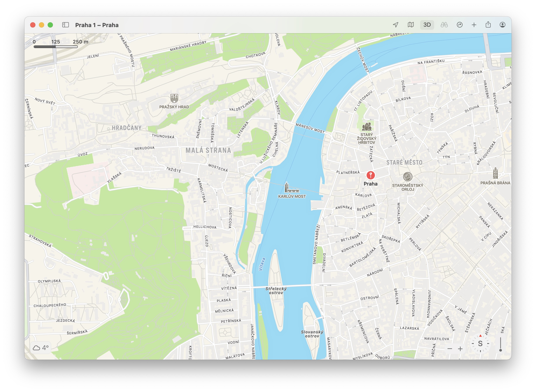536x392 pixels.
Task: Open the share icon in toolbar
Action: click(488, 25)
